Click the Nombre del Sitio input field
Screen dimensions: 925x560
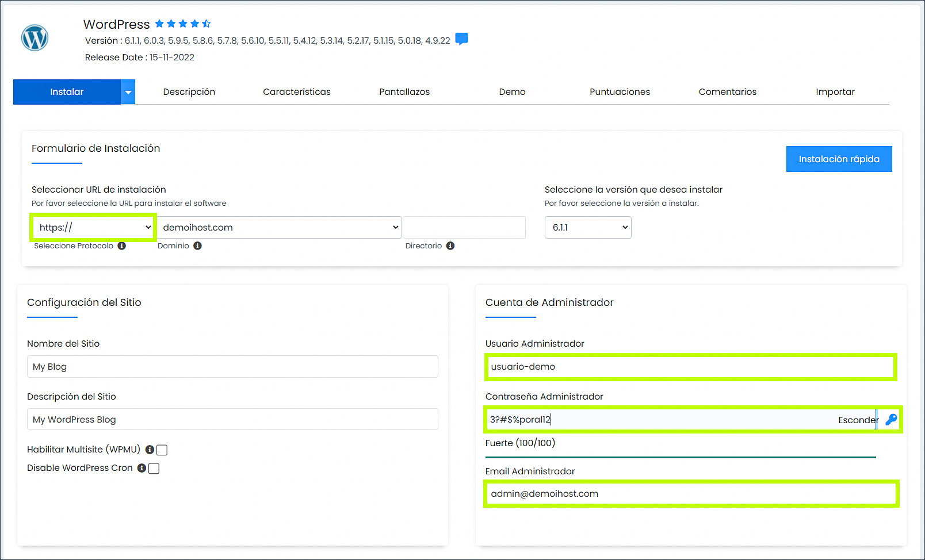click(x=232, y=366)
